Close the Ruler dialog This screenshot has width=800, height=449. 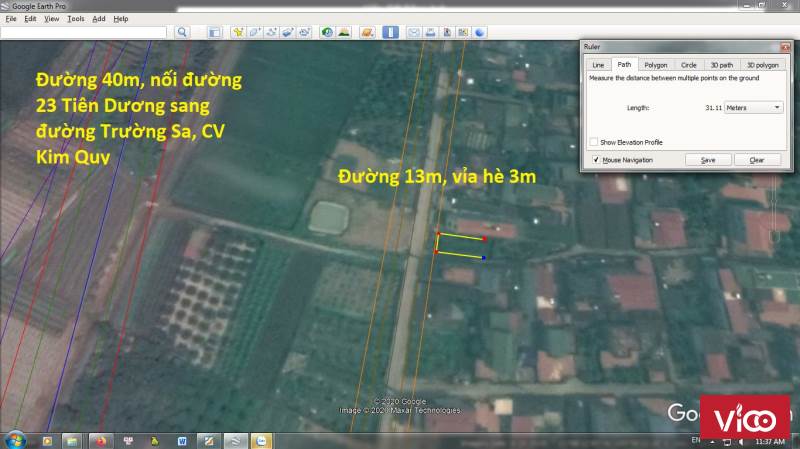point(785,47)
